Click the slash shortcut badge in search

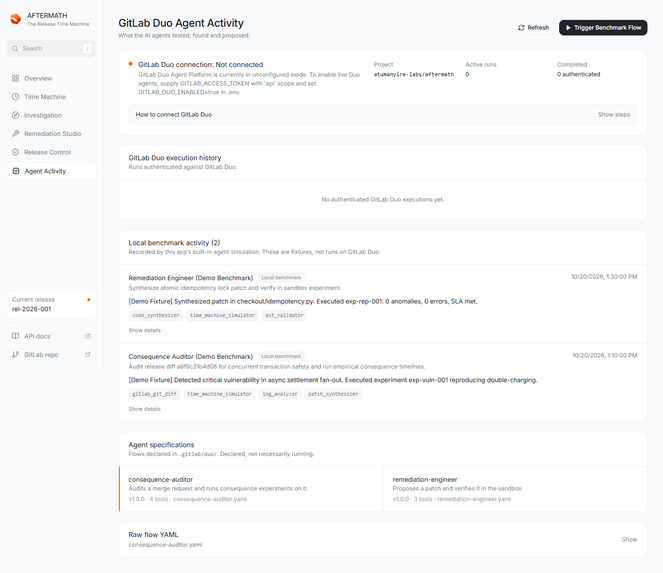click(87, 49)
